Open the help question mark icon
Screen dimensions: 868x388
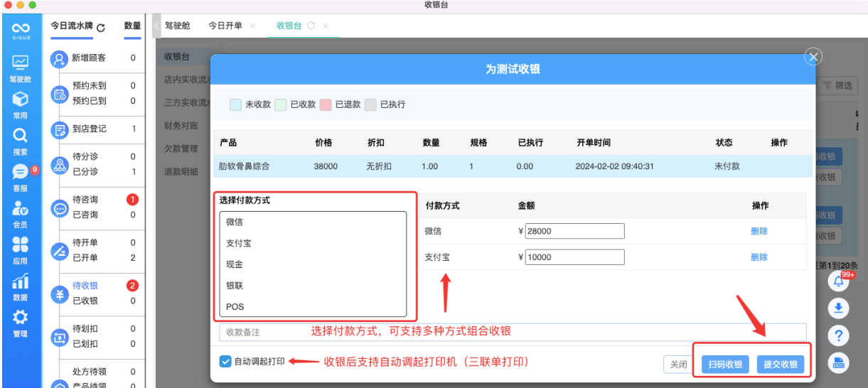[839, 335]
